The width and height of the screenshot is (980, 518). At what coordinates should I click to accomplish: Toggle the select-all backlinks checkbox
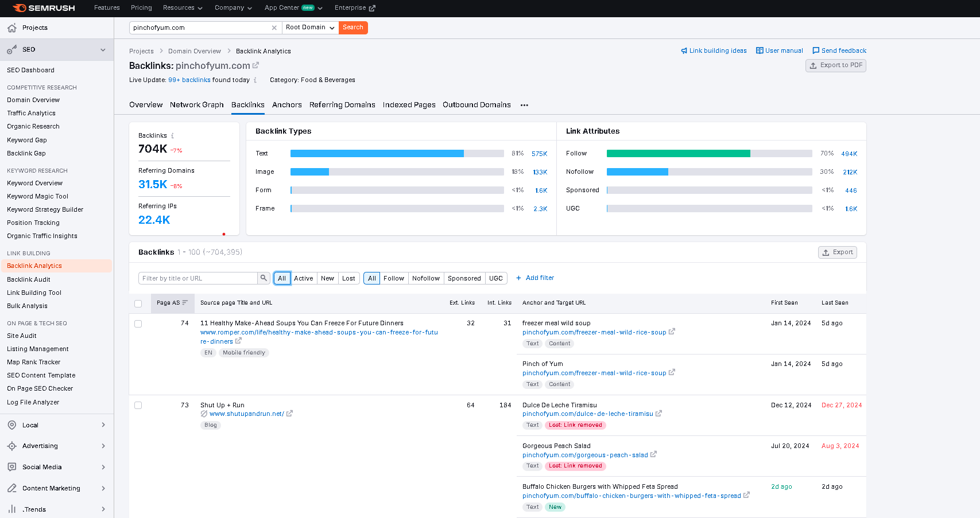pyautogui.click(x=138, y=303)
